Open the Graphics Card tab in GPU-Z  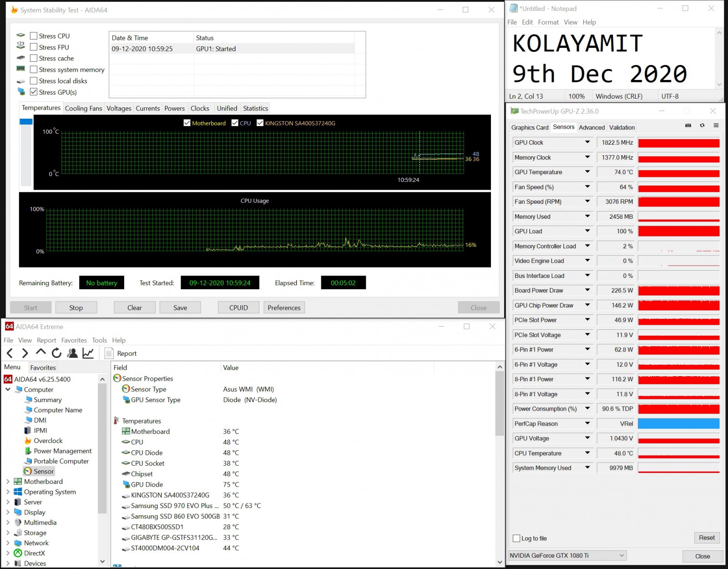[x=530, y=127]
